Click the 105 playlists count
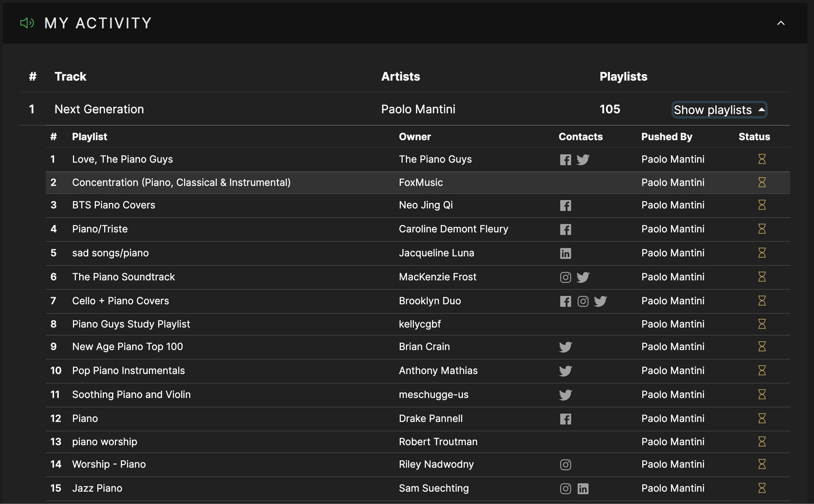This screenshot has height=504, width=814. pyautogui.click(x=610, y=109)
